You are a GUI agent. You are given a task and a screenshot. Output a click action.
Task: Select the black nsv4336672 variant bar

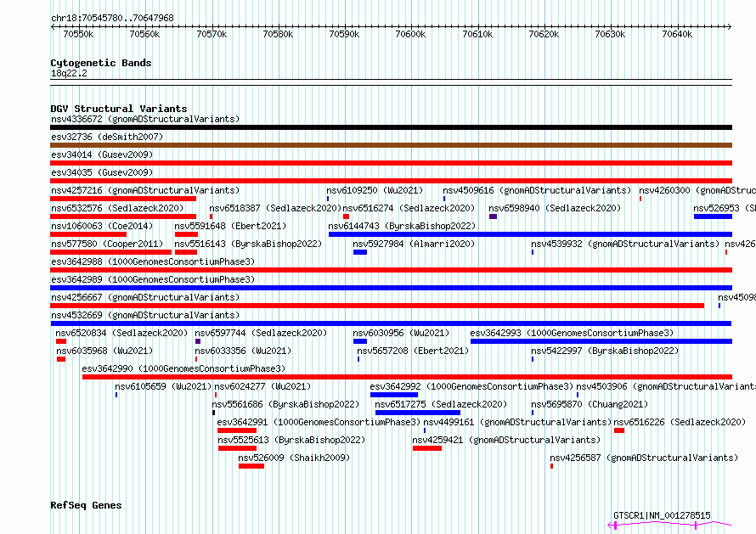pyautogui.click(x=391, y=127)
